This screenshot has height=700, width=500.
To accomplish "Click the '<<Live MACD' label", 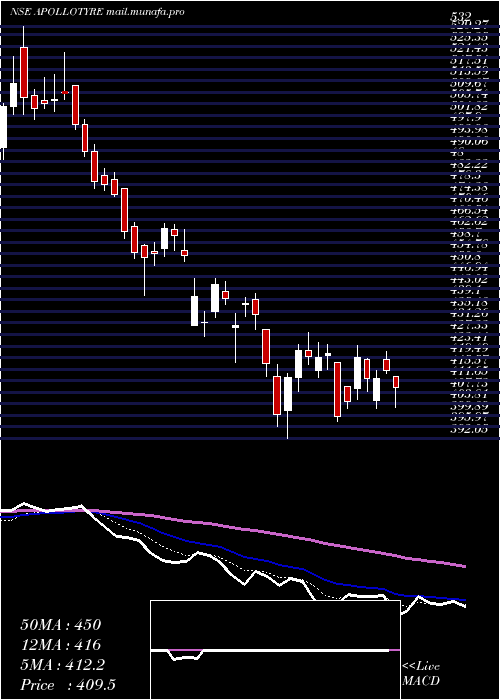I will (x=421, y=674).
